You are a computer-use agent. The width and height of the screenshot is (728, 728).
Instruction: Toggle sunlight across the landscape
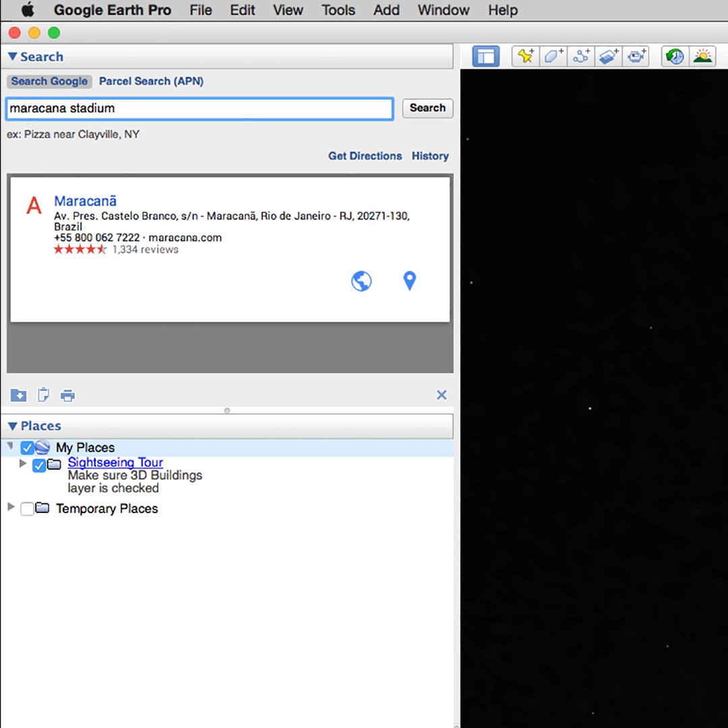pos(702,57)
